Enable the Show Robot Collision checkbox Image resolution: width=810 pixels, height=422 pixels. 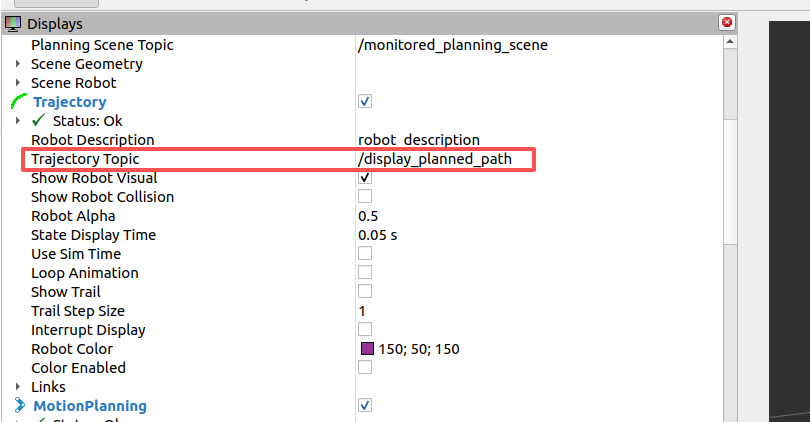tap(365, 196)
